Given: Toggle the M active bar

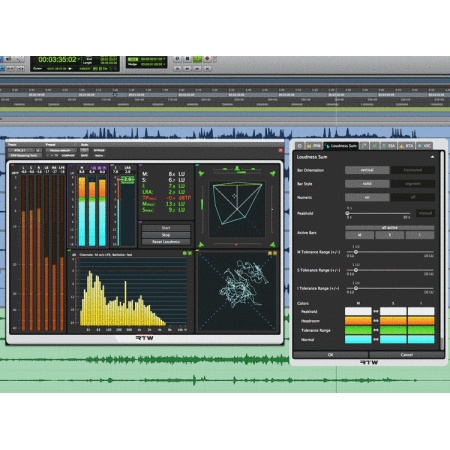Looking at the screenshot, I should click(x=359, y=235).
